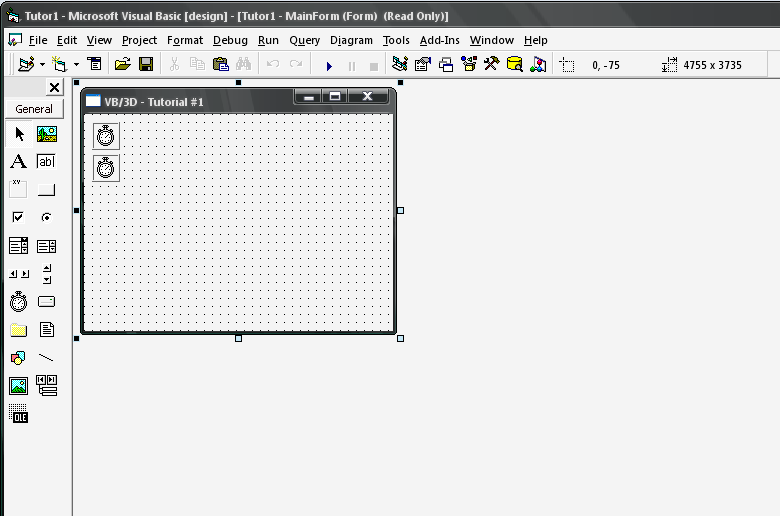Open the Object Browser from the toolbar

[x=469, y=64]
